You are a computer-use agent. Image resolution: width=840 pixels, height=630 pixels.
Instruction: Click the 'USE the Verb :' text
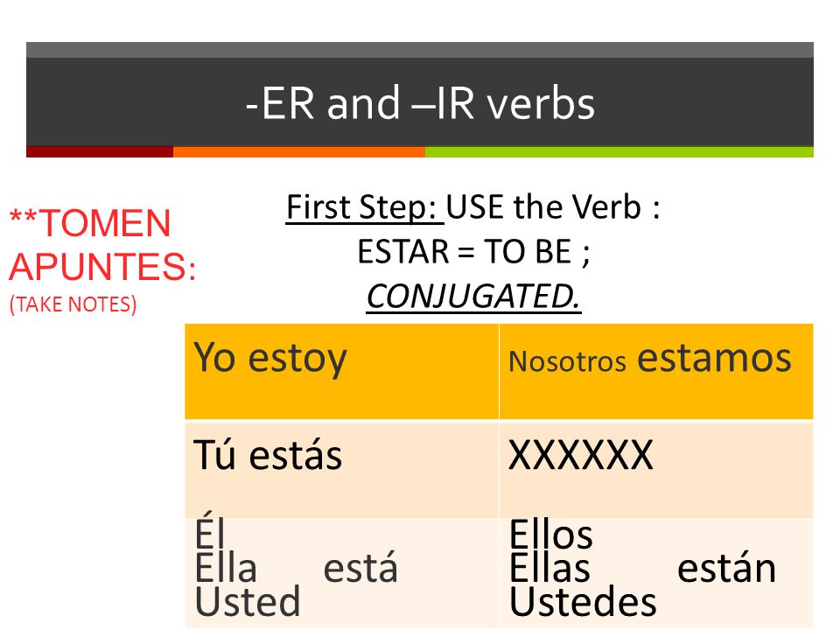(x=553, y=206)
